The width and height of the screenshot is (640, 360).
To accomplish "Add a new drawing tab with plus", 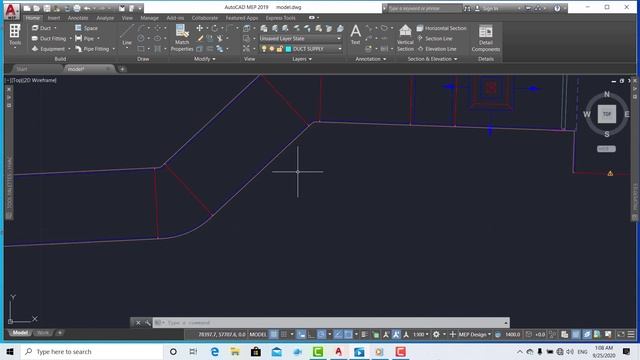I will tap(122, 69).
